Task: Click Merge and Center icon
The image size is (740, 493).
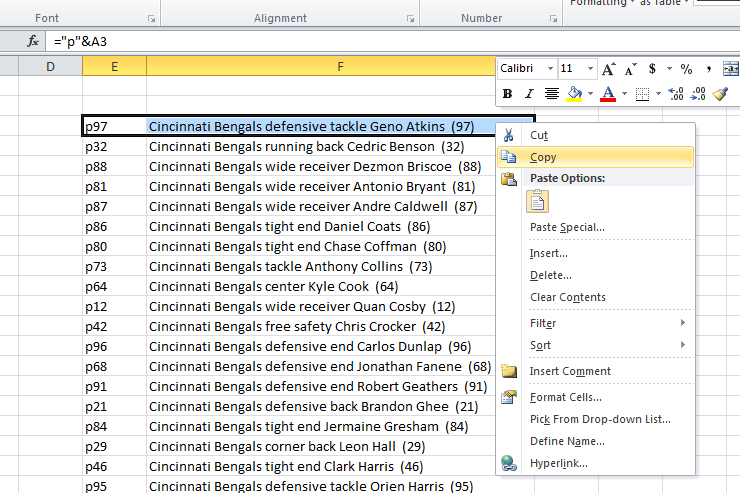Action: 731,69
